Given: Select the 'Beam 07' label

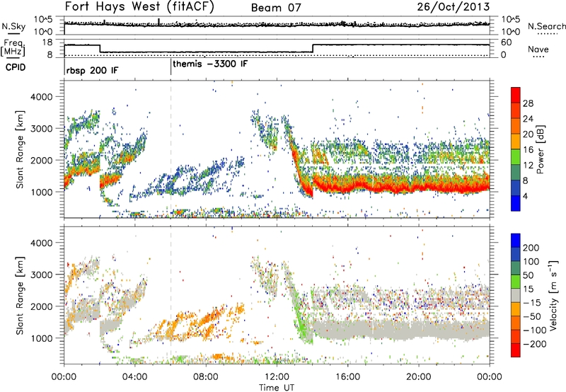Looking at the screenshot, I should point(276,8).
